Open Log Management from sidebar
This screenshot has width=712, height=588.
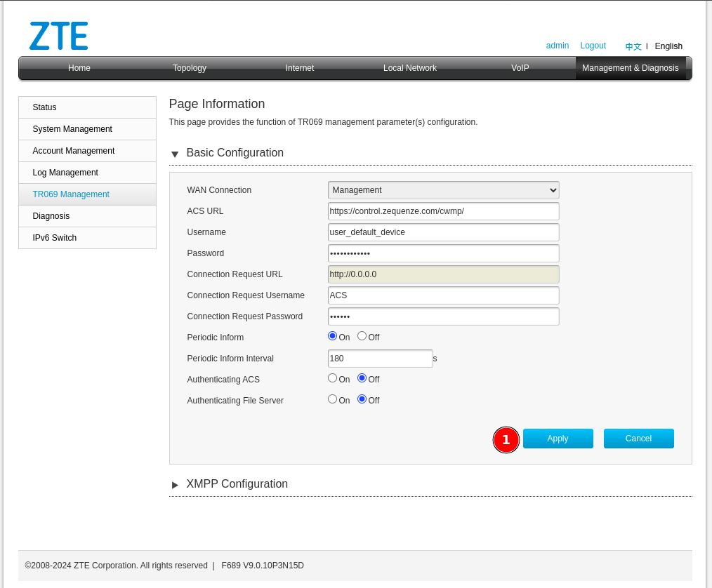[x=65, y=173]
